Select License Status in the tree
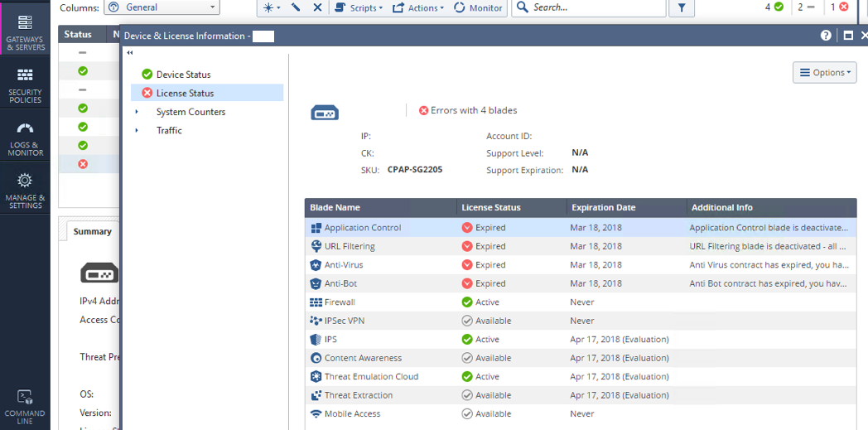The width and height of the screenshot is (868, 430). tap(207, 93)
